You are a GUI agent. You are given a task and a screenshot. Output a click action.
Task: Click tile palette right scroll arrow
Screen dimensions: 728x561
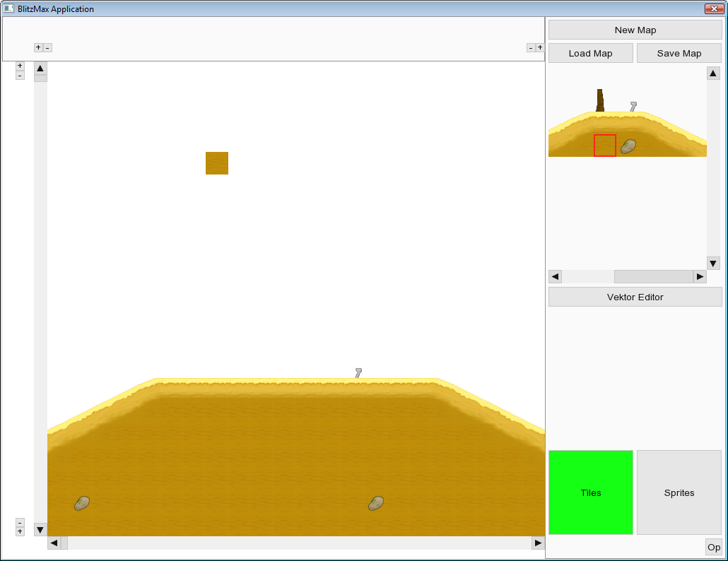click(700, 276)
